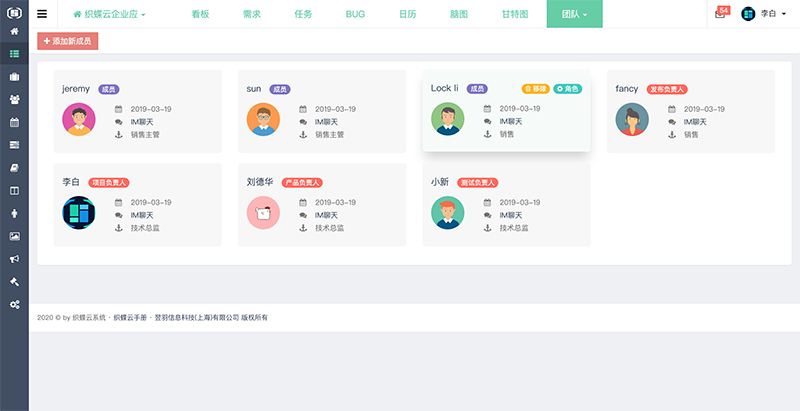Click the 成员 badge next to jeremy
800x411 pixels.
109,89
